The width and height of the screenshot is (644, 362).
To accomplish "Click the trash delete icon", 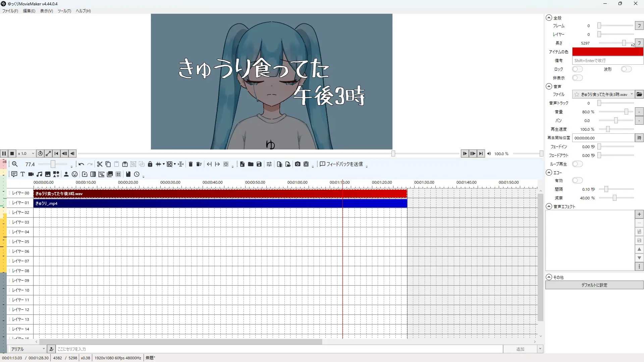I will coord(191,164).
